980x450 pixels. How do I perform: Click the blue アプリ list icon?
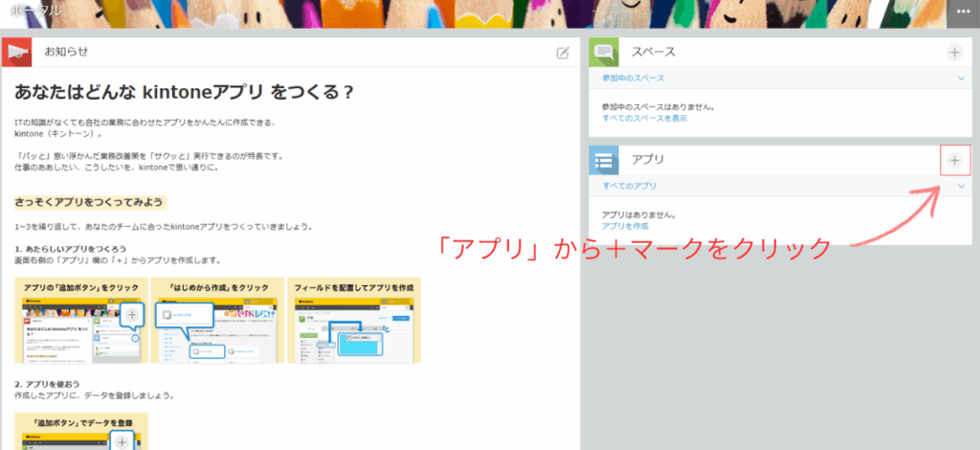tap(604, 159)
